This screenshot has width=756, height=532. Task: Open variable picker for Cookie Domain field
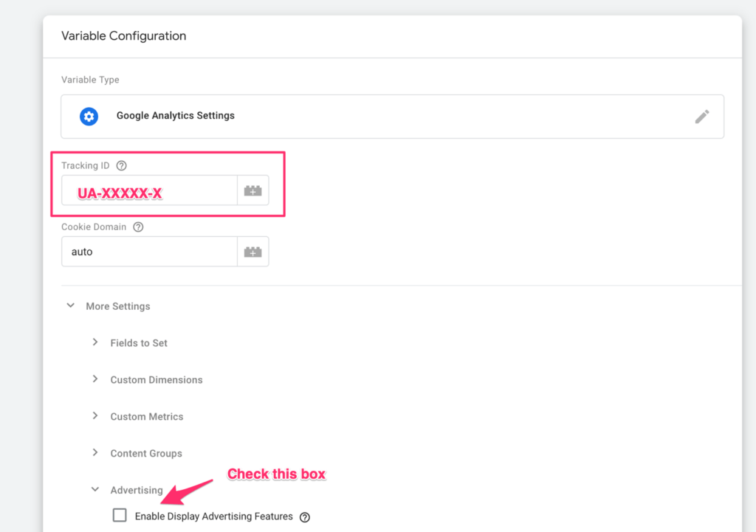[x=252, y=252]
